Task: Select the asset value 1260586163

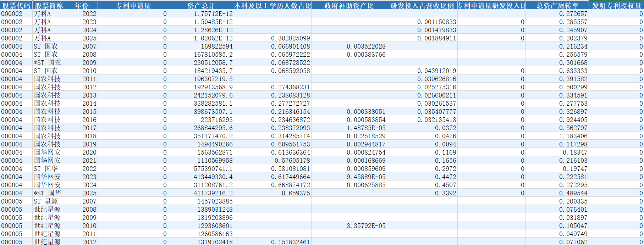Action: (201, 234)
